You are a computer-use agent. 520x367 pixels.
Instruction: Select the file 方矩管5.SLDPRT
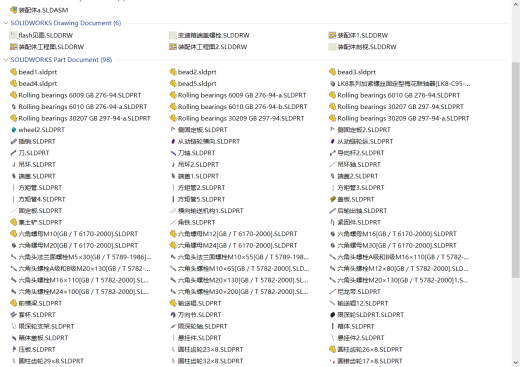(202, 199)
